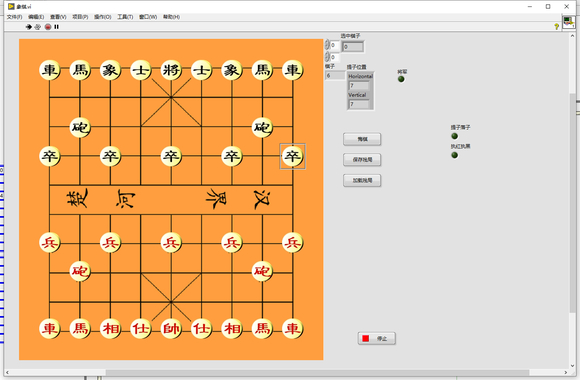
Task: Open the 项目(P) menu
Action: [80, 17]
